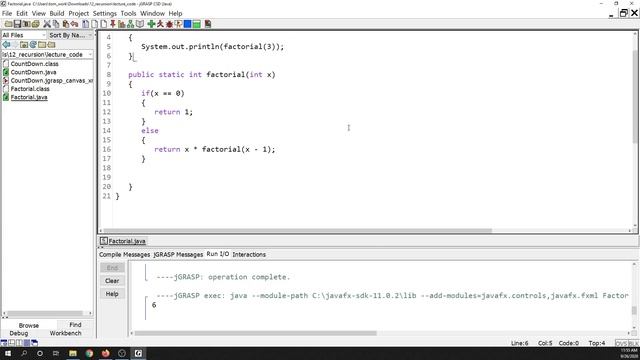
Task: Toggle the BLK block-mode indicator
Action: (633, 343)
